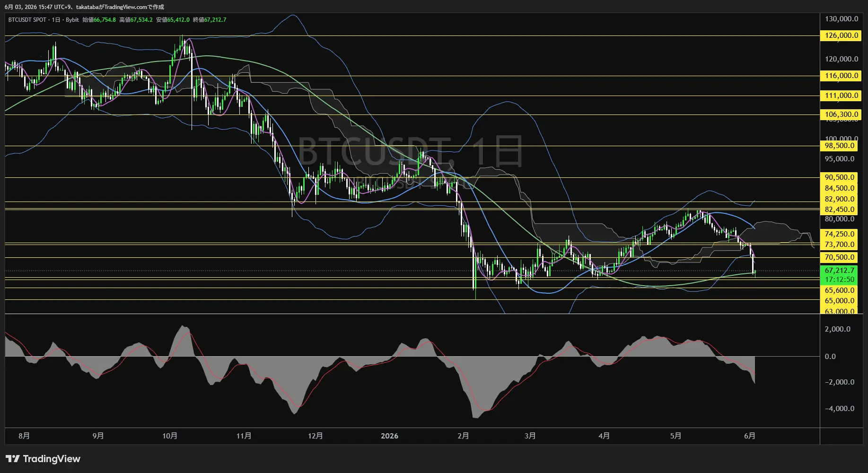Click the 6月 label on time axis
This screenshot has height=473, width=868.
point(749,436)
